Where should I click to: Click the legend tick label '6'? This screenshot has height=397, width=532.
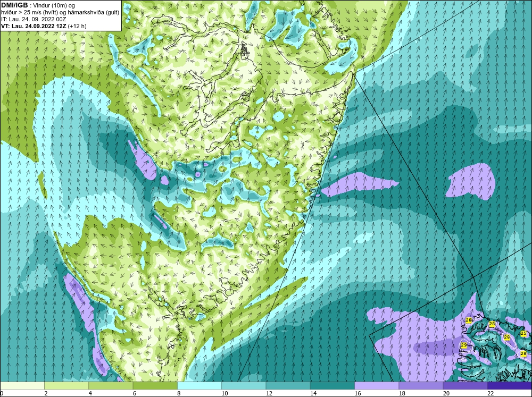(x=135, y=393)
